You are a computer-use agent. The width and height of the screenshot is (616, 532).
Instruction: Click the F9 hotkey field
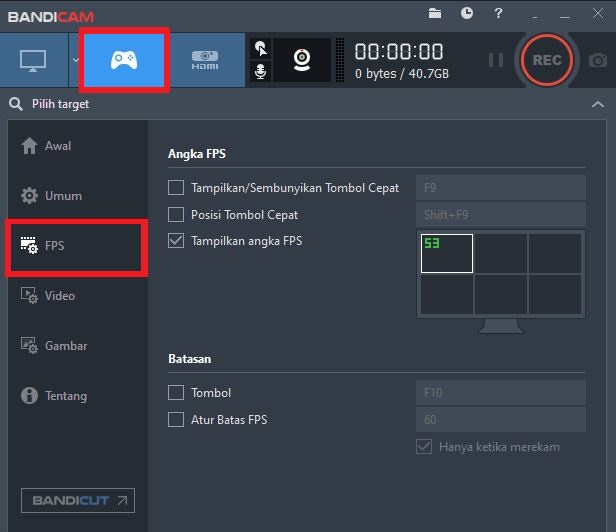pyautogui.click(x=501, y=188)
